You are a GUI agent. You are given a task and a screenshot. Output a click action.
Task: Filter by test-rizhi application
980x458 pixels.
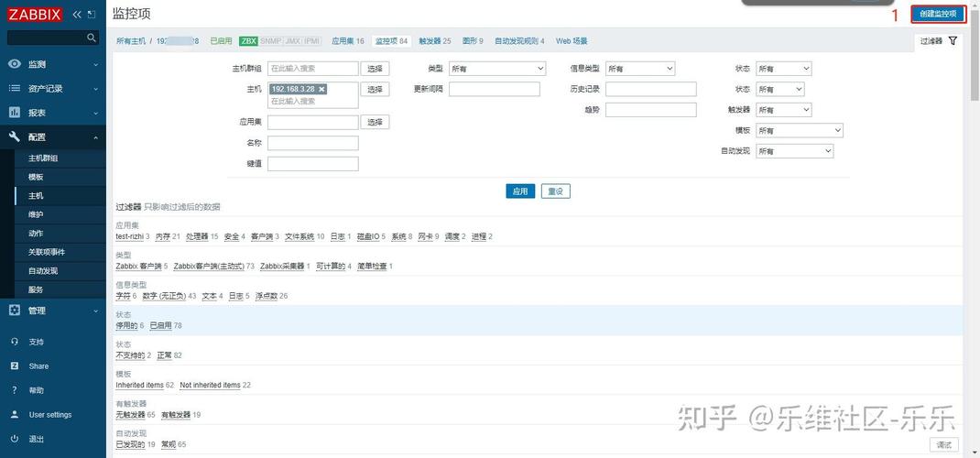[129, 236]
